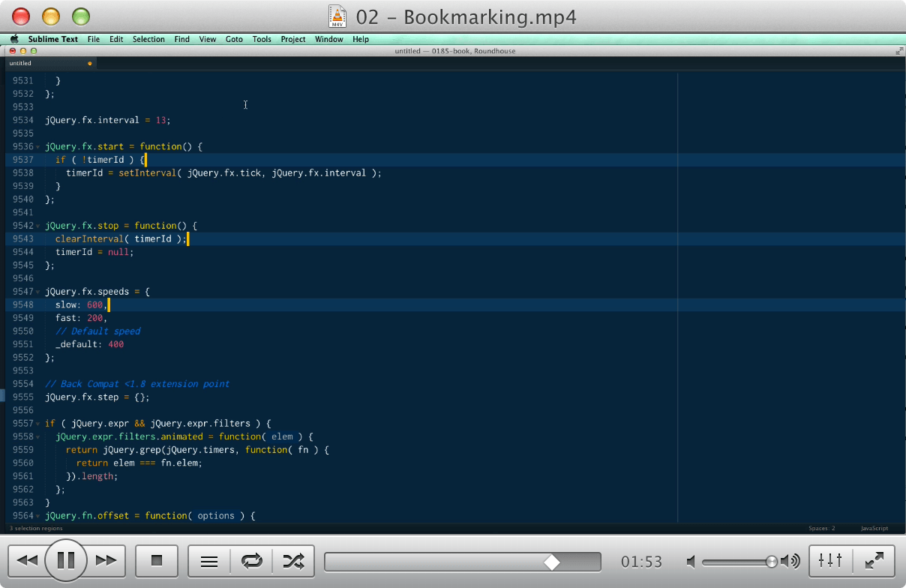Screen dimensions: 906x588
Task: Pause the video with the pause control
Action: coord(66,560)
